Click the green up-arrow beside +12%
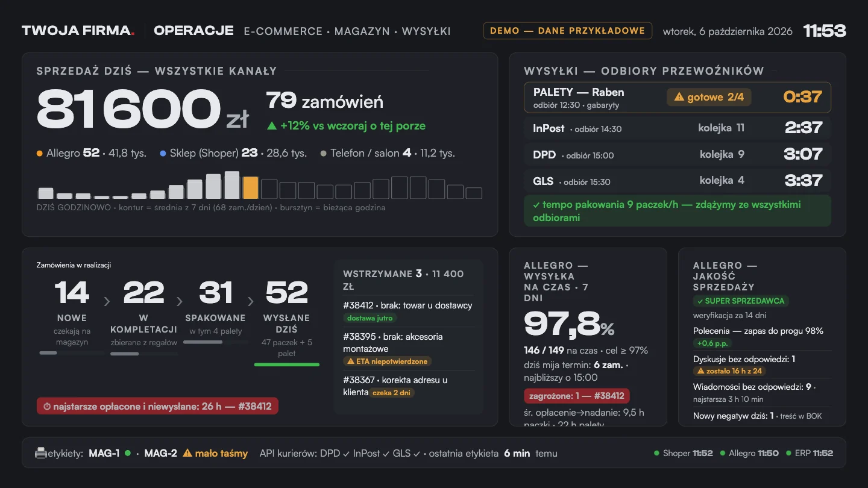 (x=271, y=126)
